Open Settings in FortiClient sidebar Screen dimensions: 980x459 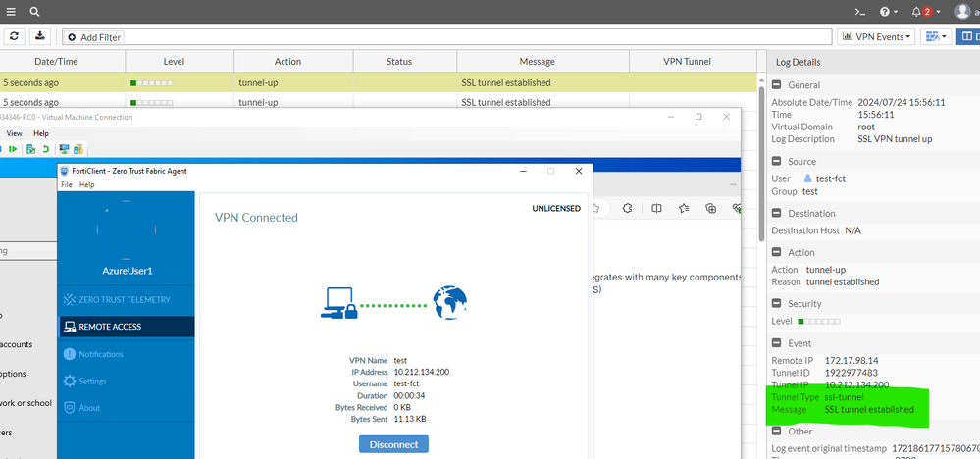pyautogui.click(x=126, y=381)
